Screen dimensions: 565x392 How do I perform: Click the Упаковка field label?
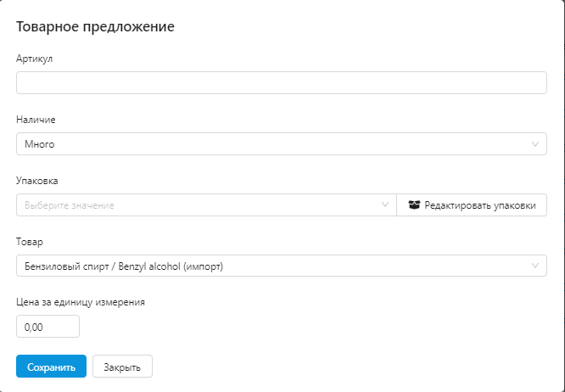point(37,181)
